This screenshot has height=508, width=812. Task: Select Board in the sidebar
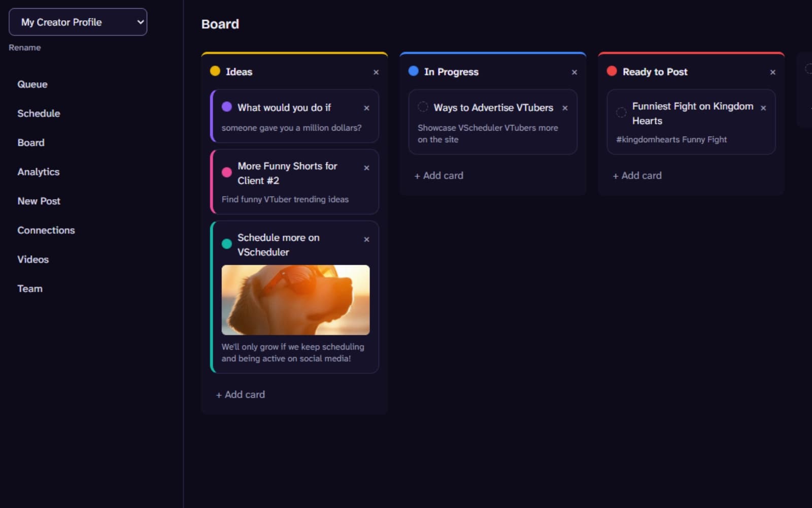click(31, 143)
